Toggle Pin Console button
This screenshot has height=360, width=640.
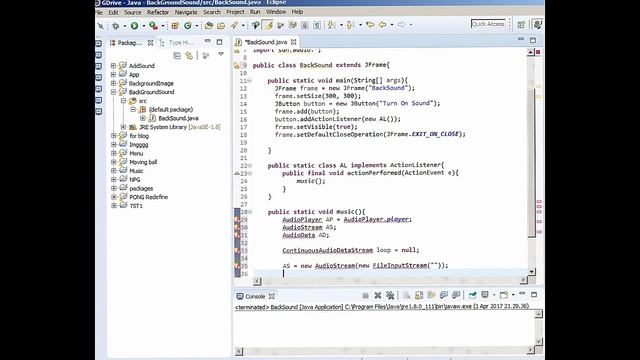[x=472, y=295]
